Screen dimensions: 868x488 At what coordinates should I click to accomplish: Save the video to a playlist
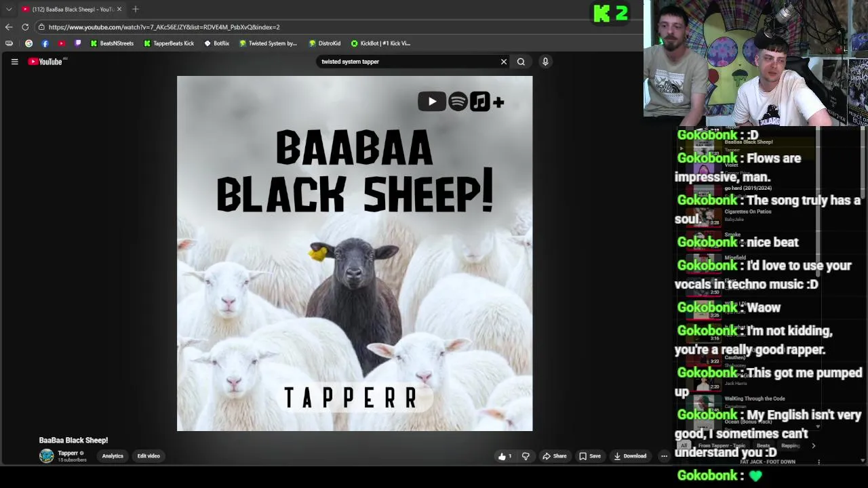(x=589, y=456)
